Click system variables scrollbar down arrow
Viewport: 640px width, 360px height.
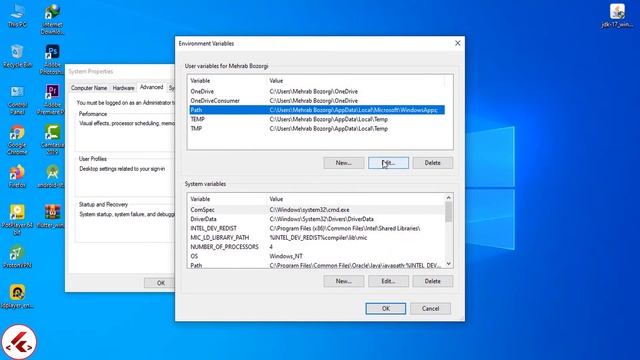[x=449, y=264]
